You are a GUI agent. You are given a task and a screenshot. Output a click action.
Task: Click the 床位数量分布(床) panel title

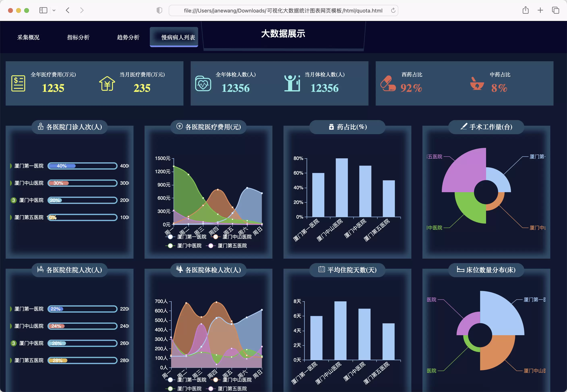click(x=491, y=270)
